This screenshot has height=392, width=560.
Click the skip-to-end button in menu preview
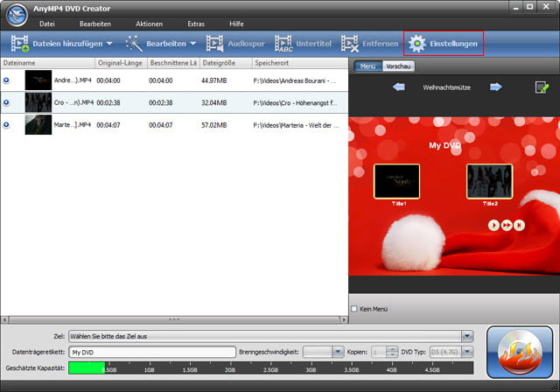coord(519,225)
